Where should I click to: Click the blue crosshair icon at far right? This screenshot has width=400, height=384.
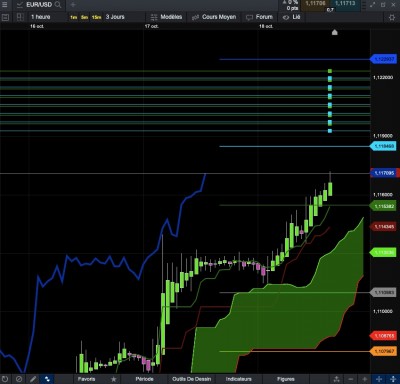(393, 379)
